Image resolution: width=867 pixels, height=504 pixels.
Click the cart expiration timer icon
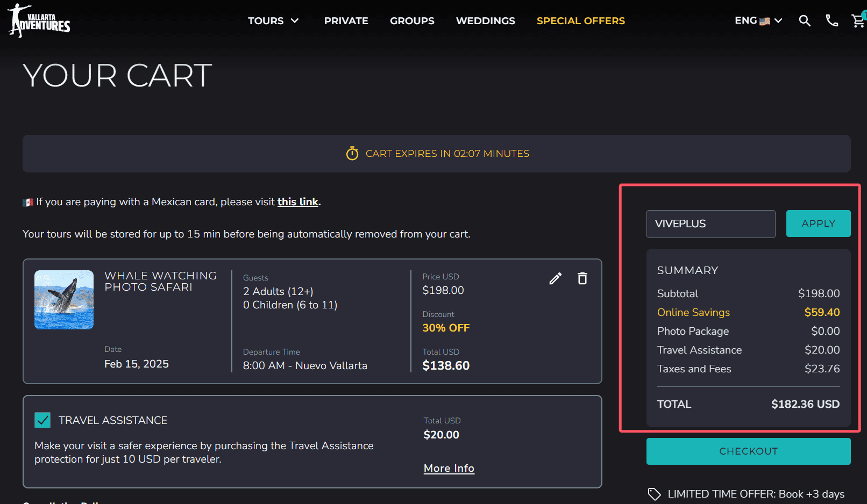[x=352, y=154]
